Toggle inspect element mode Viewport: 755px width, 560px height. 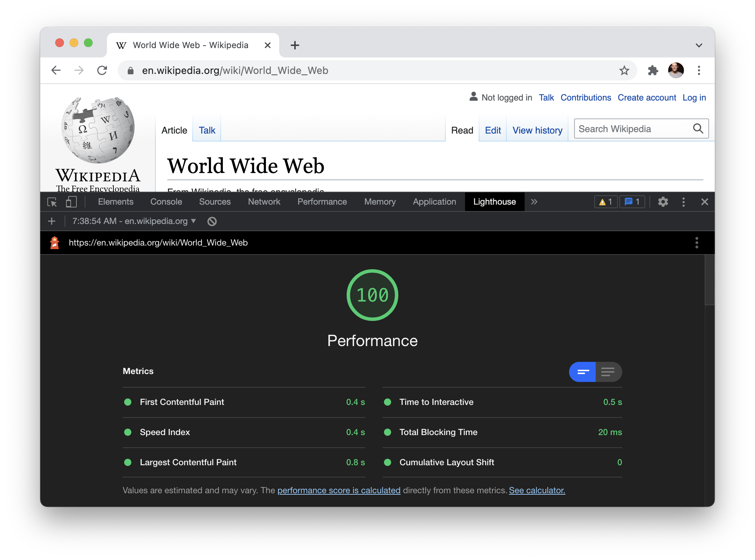(x=52, y=202)
